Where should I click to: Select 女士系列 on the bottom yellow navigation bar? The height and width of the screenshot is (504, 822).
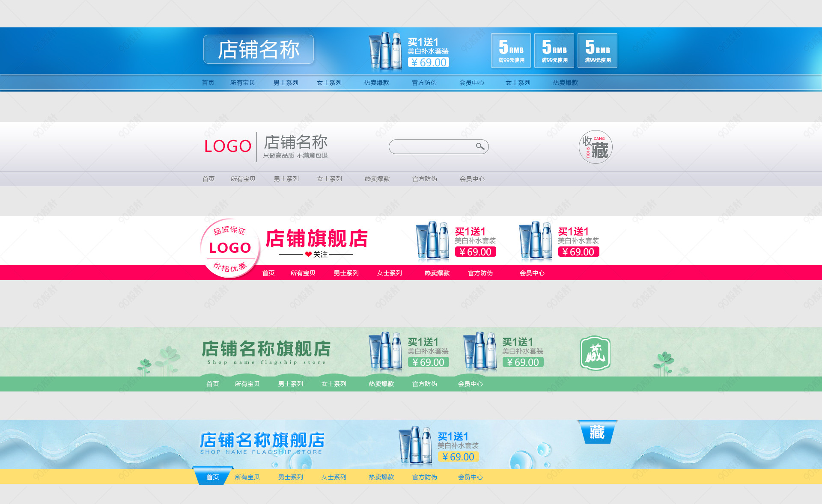334,477
